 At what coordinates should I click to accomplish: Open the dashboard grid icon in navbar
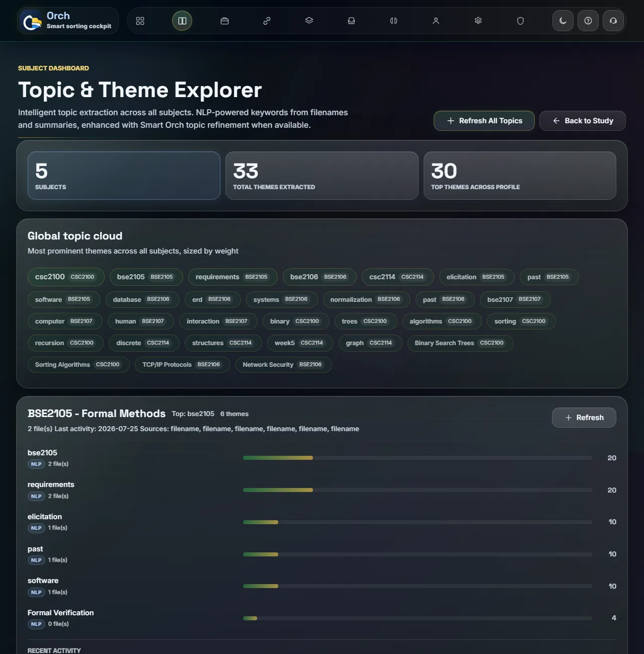pyautogui.click(x=140, y=21)
